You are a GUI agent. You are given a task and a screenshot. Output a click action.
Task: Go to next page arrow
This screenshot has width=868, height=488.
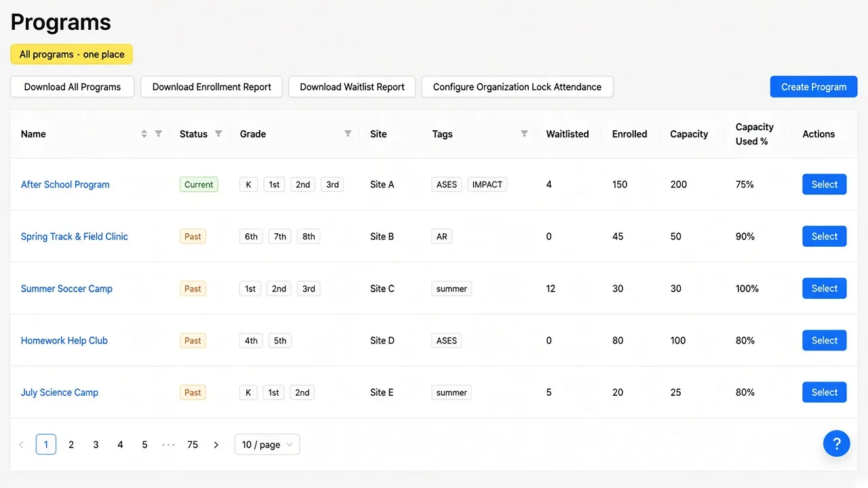(216, 445)
